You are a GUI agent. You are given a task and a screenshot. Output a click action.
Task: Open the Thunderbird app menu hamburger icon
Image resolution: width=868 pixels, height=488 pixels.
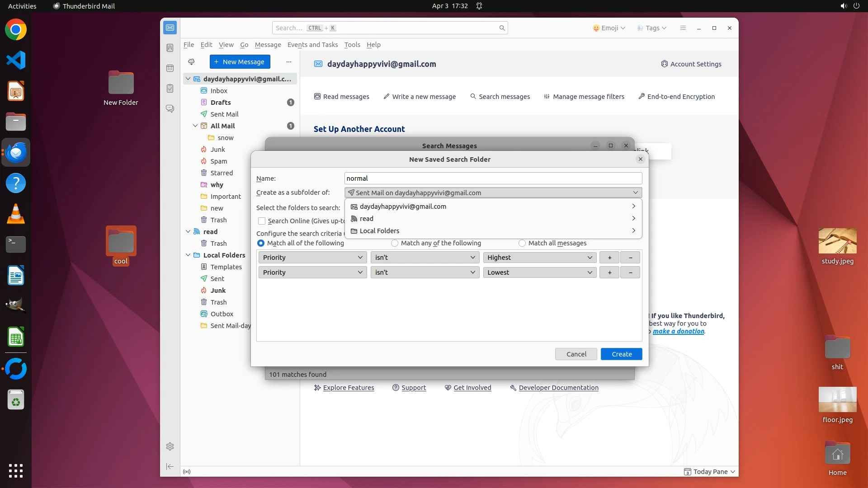tap(683, 28)
